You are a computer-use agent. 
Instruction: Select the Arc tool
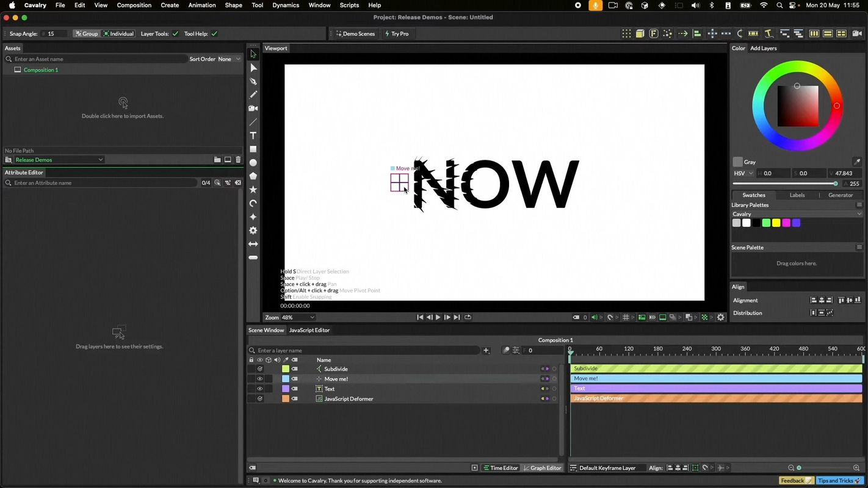pyautogui.click(x=253, y=203)
